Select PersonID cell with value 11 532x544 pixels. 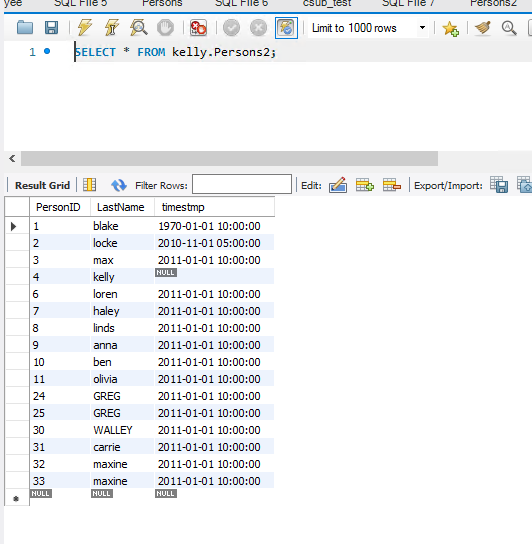(60, 379)
